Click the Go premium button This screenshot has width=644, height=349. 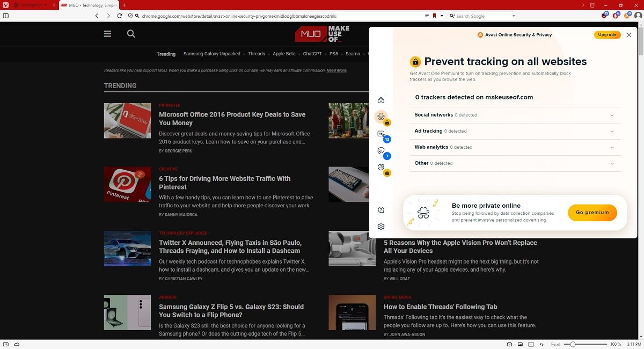tap(592, 213)
